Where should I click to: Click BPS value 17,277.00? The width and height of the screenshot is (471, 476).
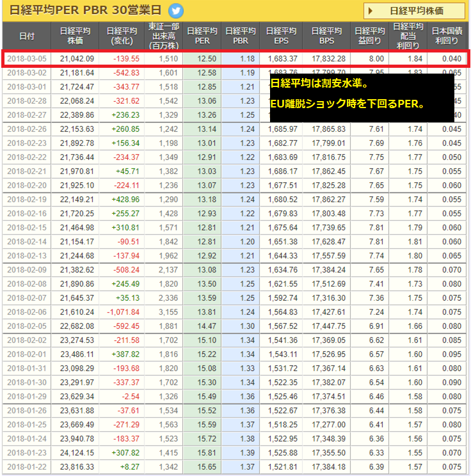(328, 424)
